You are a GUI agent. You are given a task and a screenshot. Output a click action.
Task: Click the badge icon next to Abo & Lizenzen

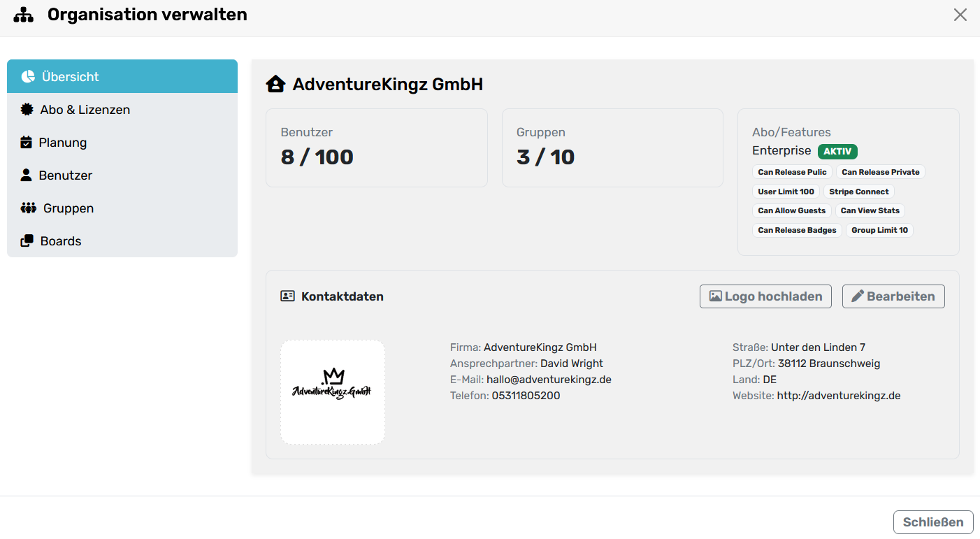tap(27, 110)
